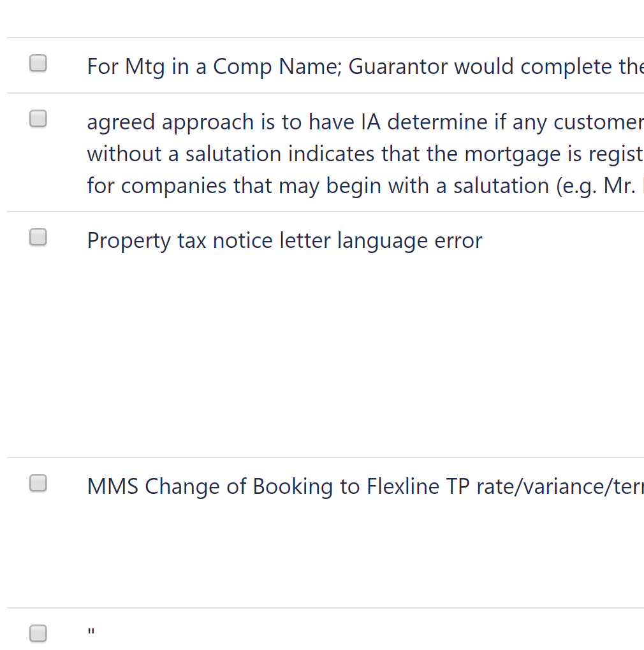Click the 'without a salutation indicates' line
Viewport: 644px width, 650px height.
(365, 154)
